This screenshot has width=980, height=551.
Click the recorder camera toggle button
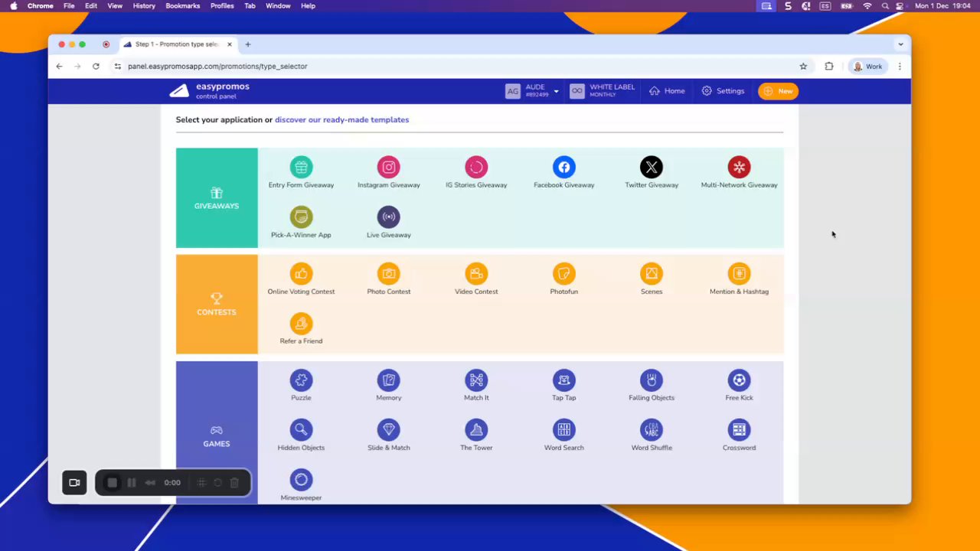[74, 483]
